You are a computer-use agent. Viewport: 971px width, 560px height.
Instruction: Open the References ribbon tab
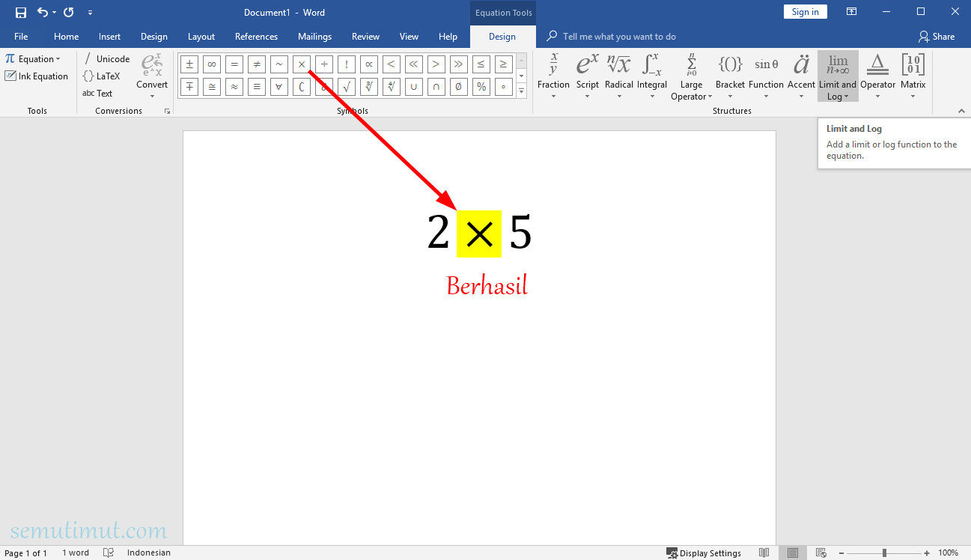(256, 36)
